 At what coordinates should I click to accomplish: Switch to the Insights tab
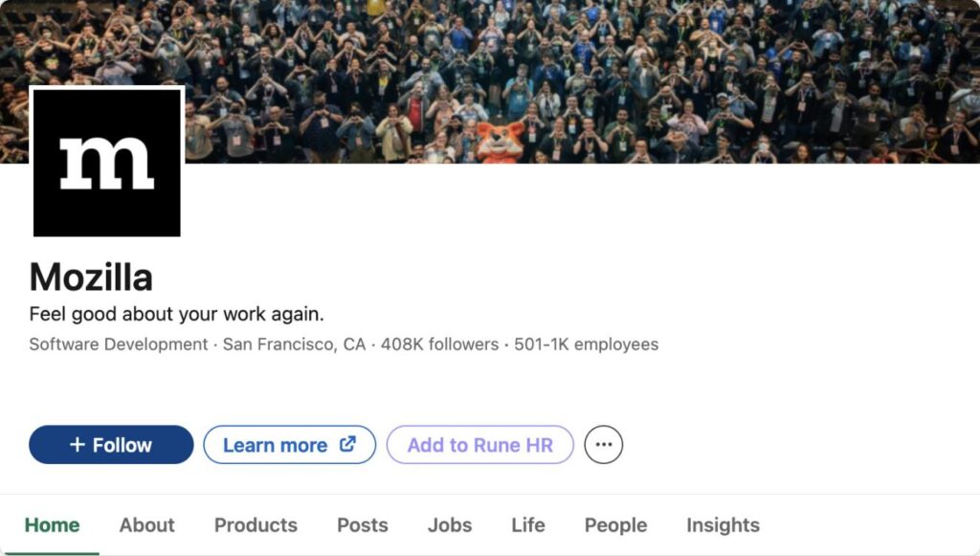coord(723,524)
